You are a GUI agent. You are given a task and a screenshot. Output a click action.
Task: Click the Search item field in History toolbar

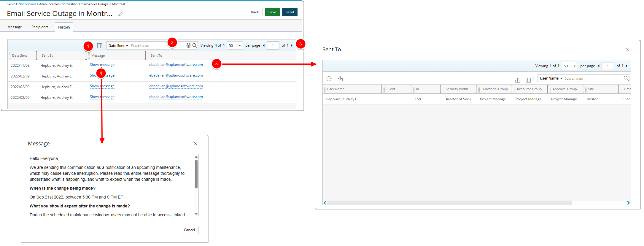pyautogui.click(x=157, y=46)
